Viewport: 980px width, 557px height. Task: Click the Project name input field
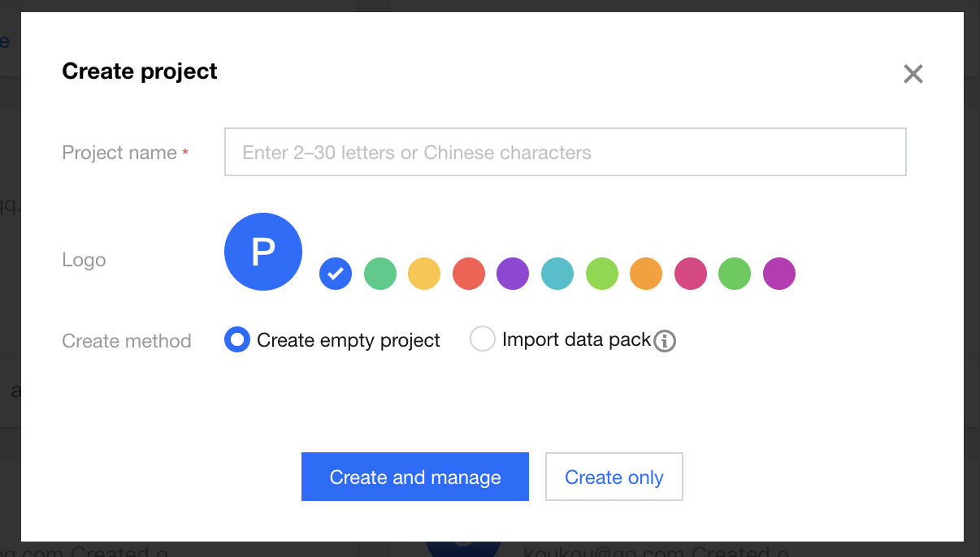tap(565, 153)
